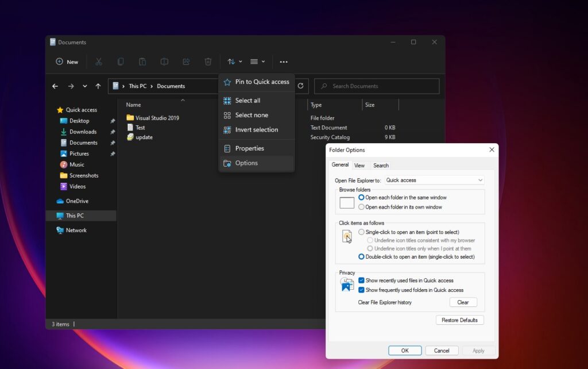Click the New item button with plus icon
Image resolution: width=588 pixels, height=369 pixels.
click(66, 61)
